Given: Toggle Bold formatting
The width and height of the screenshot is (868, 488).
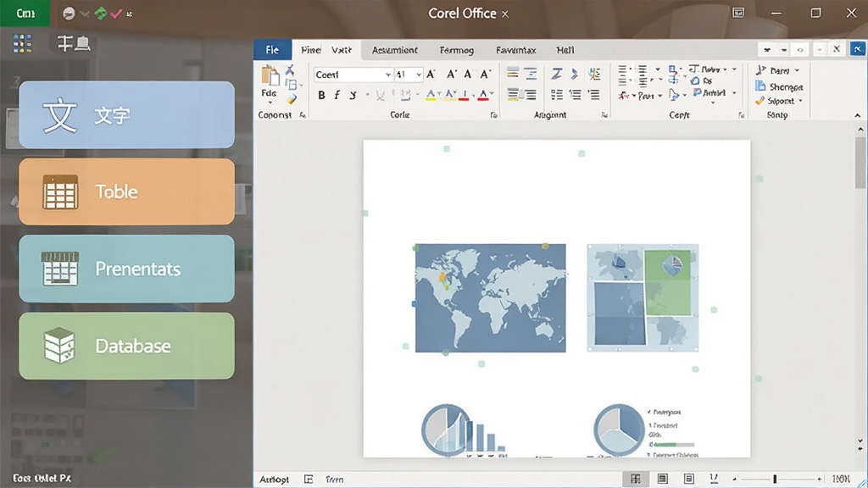Looking at the screenshot, I should coord(321,95).
